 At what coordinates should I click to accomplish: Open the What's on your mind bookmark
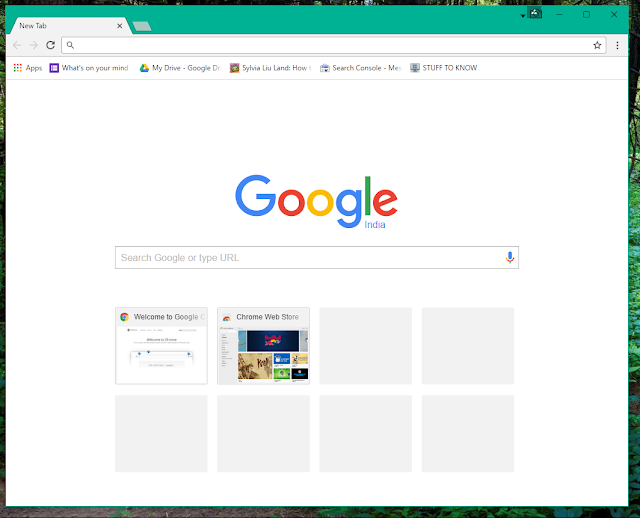click(x=89, y=68)
